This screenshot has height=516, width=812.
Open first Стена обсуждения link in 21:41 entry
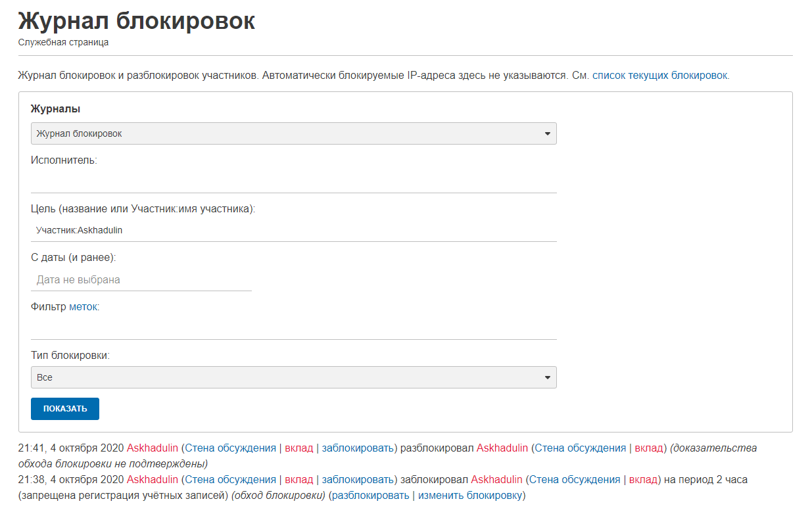coord(230,448)
